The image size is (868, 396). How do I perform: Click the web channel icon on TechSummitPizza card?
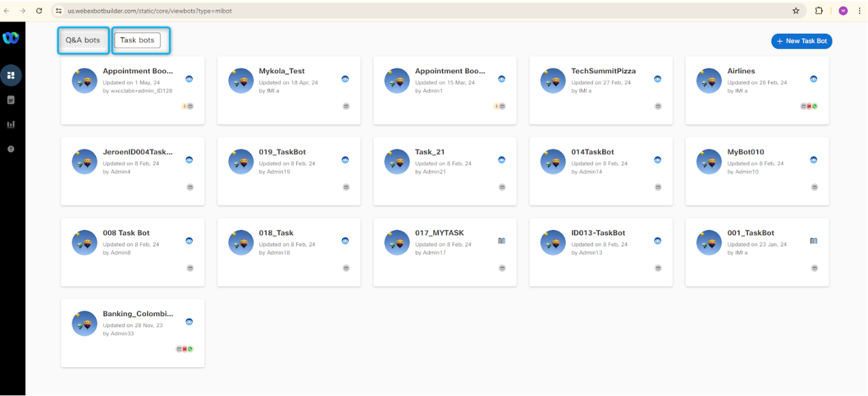tap(658, 106)
